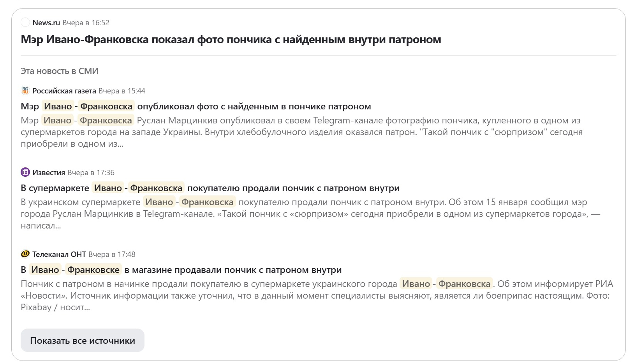Click the News.ru source favicon
Screen dimensions: 634x364
tap(25, 23)
